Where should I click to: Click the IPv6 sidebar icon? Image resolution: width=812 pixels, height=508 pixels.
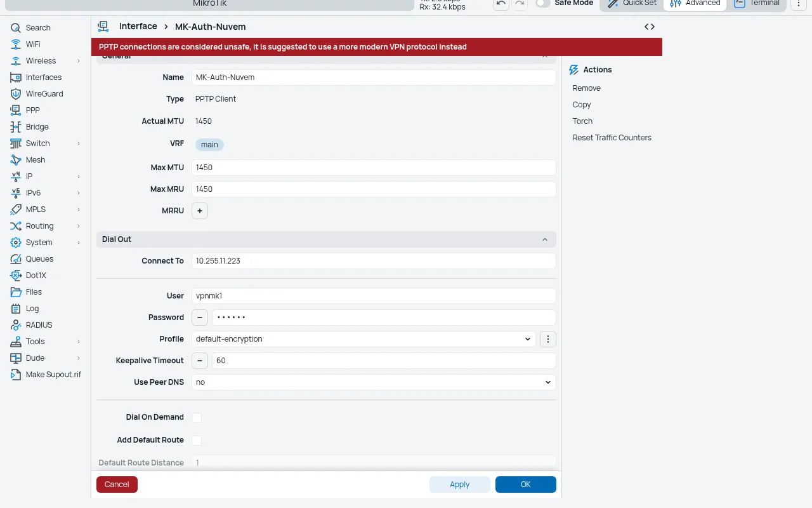[16, 193]
